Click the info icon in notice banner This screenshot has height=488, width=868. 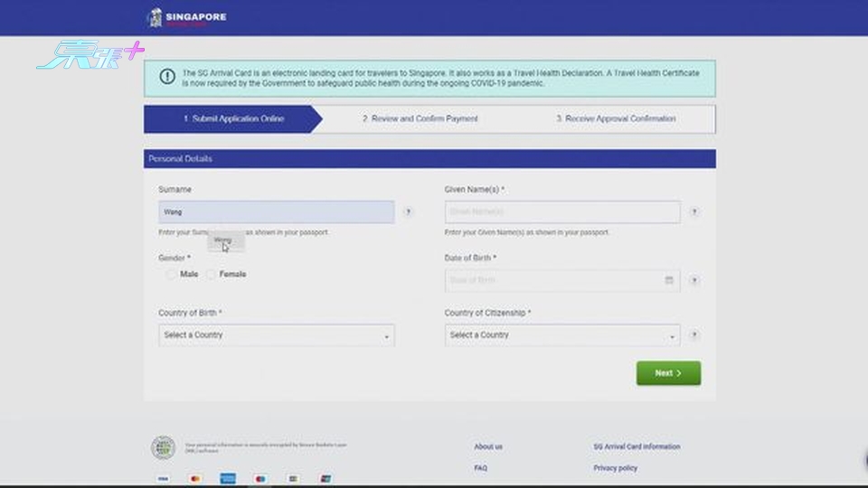167,76
